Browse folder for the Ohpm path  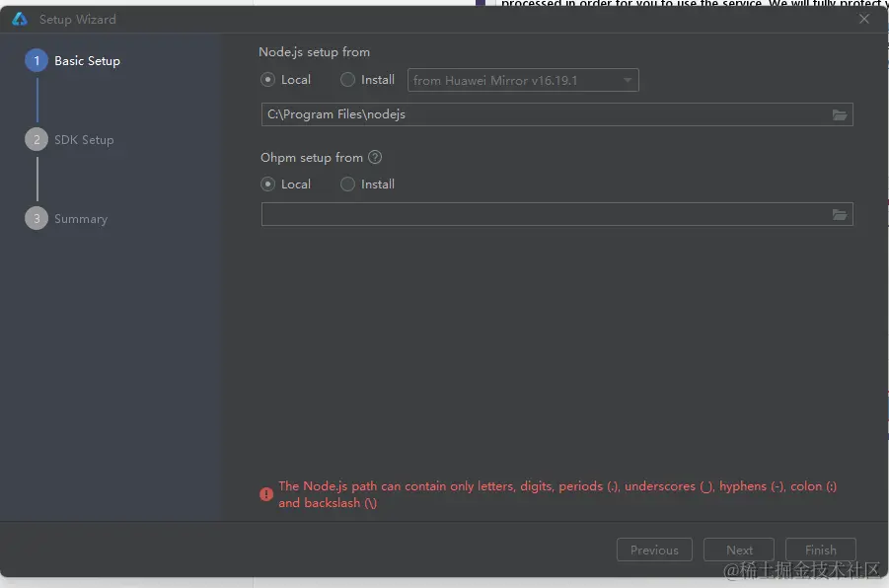(x=840, y=214)
